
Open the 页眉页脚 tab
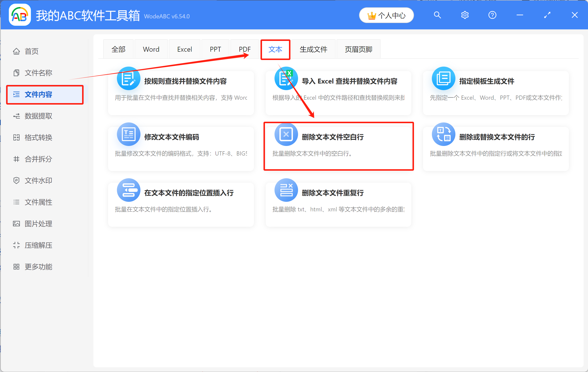(x=358, y=49)
